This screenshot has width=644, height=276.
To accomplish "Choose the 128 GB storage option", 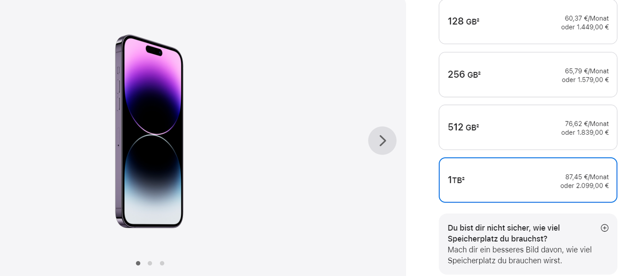I will pyautogui.click(x=528, y=22).
